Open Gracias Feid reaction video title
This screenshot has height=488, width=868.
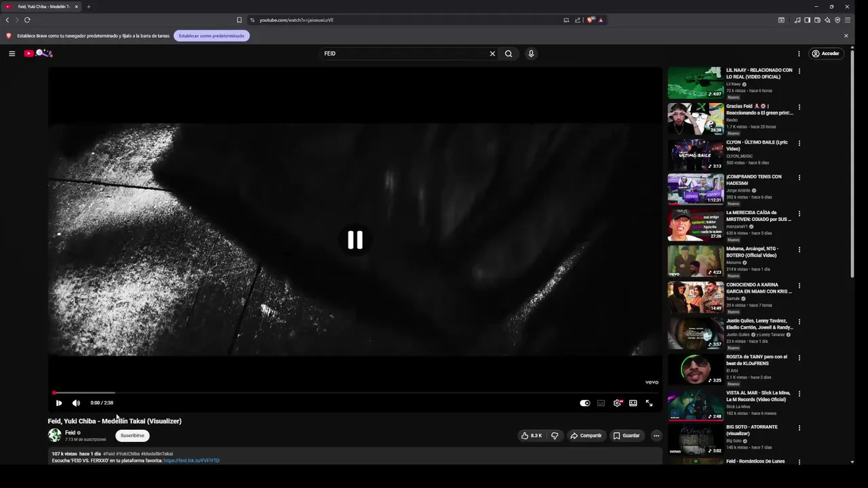click(x=759, y=110)
